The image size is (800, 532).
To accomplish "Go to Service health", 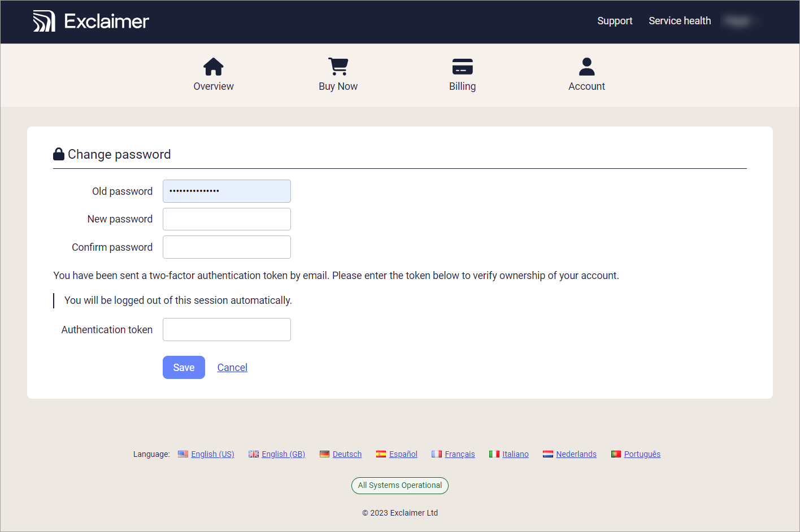I will [x=680, y=21].
